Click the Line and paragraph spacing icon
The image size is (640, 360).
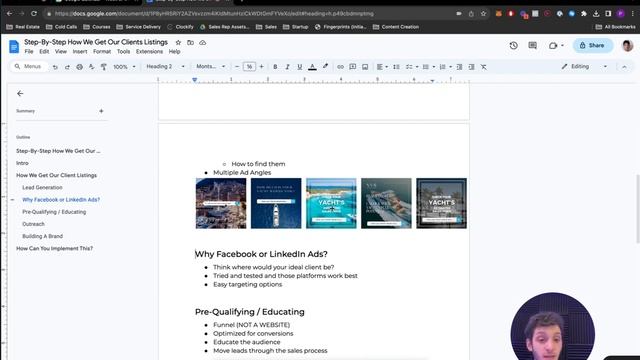point(396,67)
